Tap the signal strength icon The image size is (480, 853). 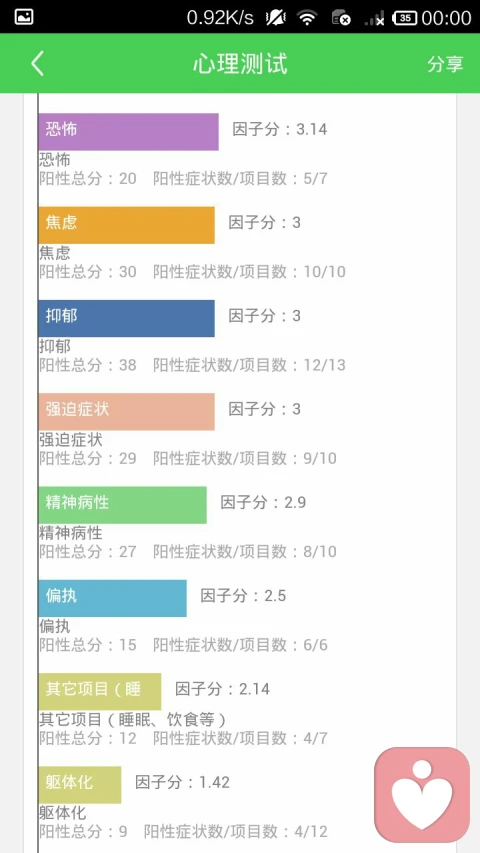(374, 17)
